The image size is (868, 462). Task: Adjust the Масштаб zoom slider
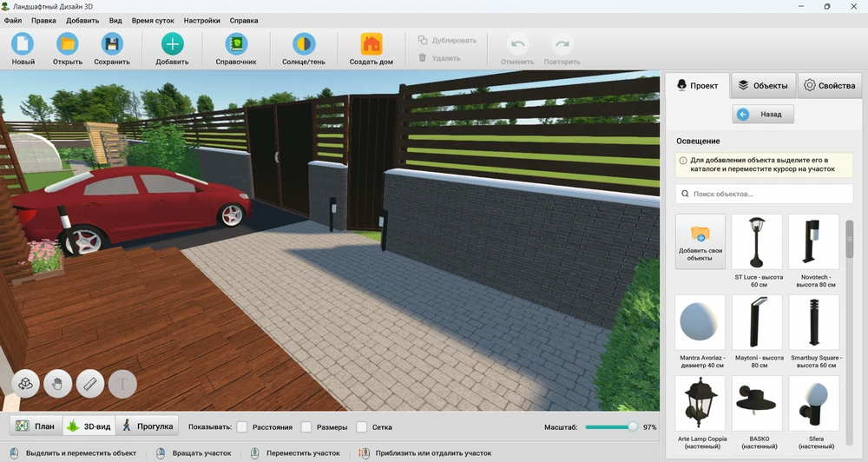(632, 427)
